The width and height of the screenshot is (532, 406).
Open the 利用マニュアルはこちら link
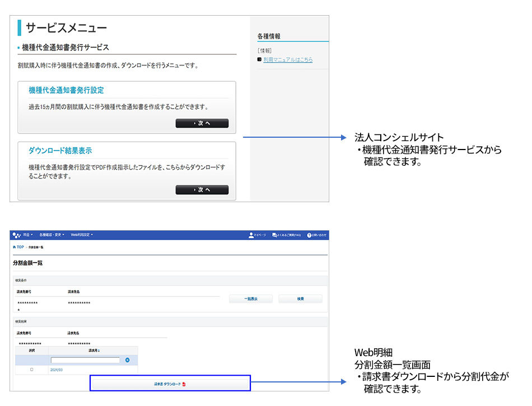pos(288,59)
